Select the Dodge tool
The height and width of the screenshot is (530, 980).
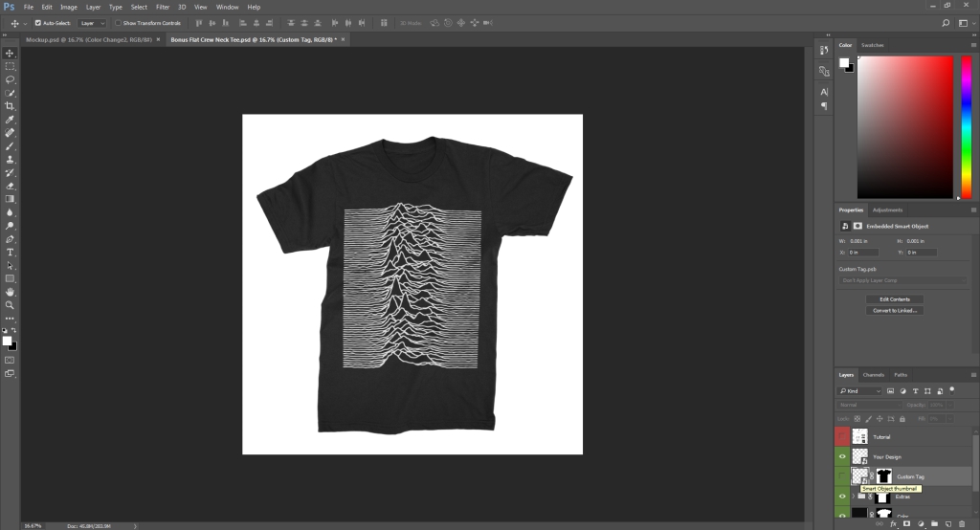click(x=10, y=226)
